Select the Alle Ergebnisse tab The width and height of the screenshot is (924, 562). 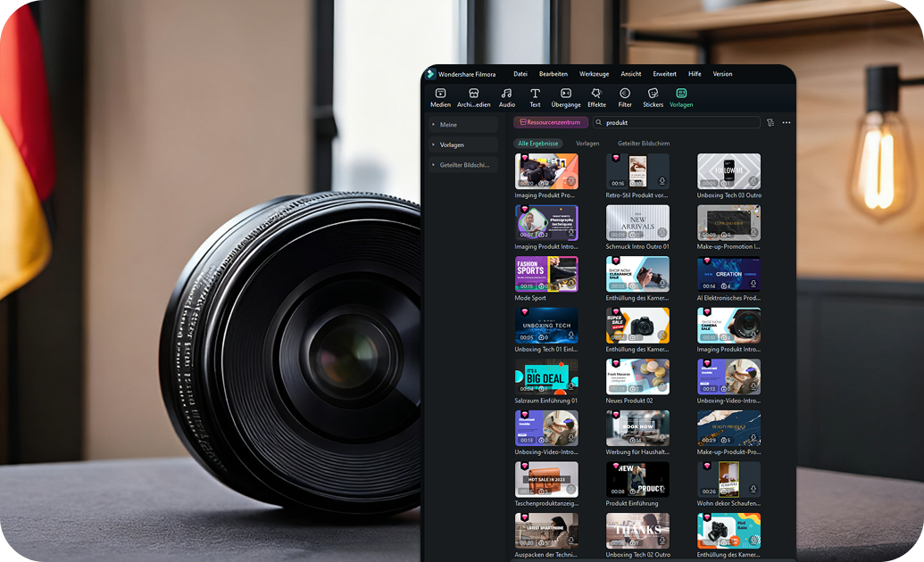[x=538, y=144]
